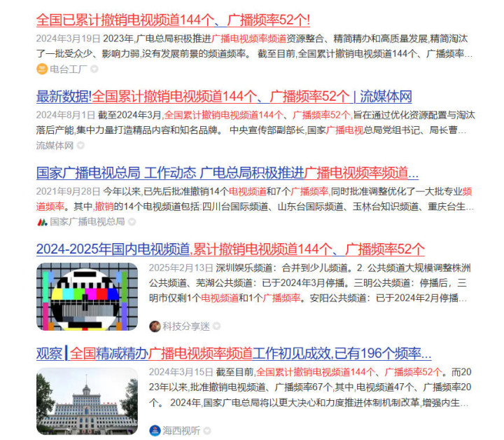Click the badge icon beside 流媒体网 source
Viewport: 504px width, 440px height.
pos(80,146)
